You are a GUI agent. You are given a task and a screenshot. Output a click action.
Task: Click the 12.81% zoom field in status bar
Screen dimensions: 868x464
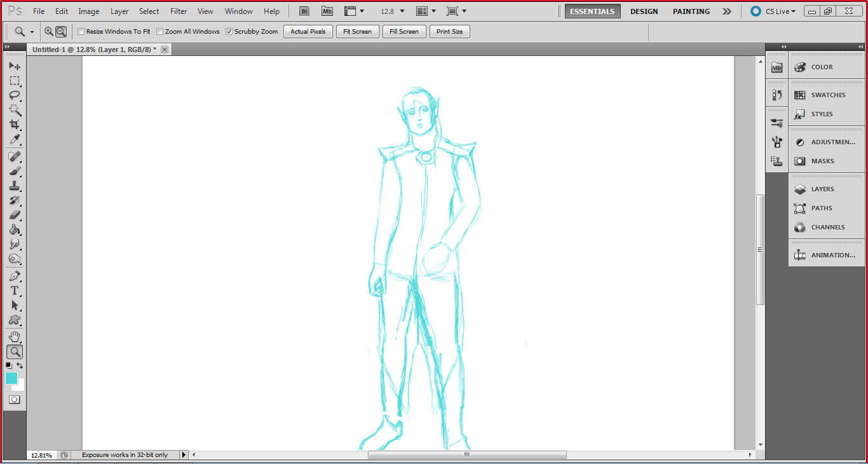click(42, 455)
